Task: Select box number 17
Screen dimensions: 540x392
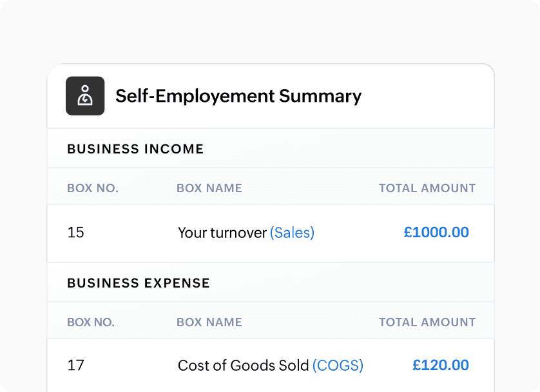Action: 76,366
